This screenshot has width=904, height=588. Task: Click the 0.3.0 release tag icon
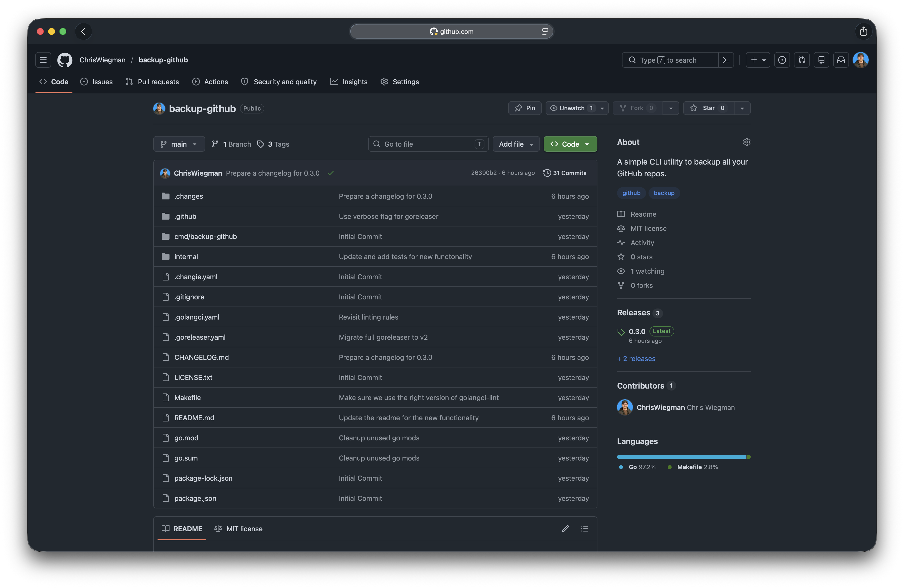(621, 332)
